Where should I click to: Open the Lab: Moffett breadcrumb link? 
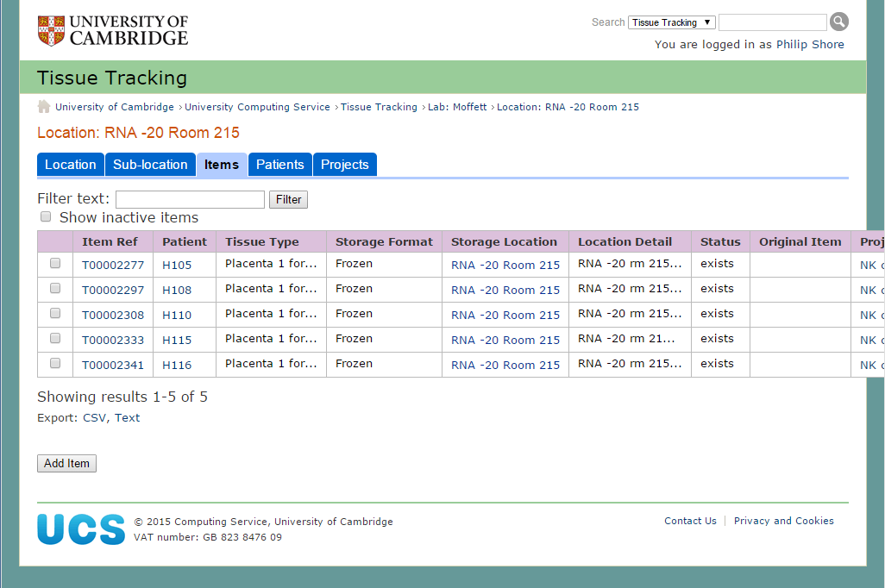457,107
